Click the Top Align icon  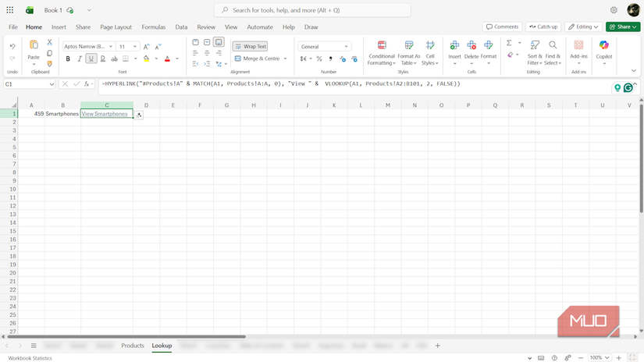click(x=195, y=42)
